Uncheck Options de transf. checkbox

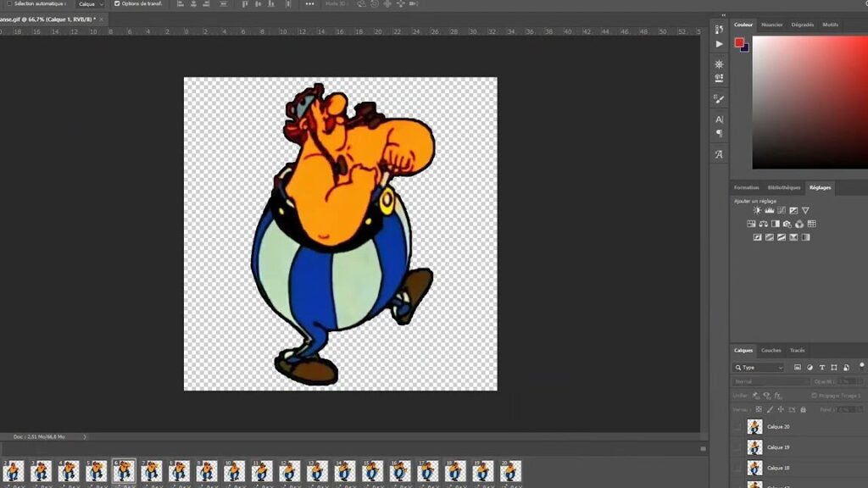click(117, 3)
